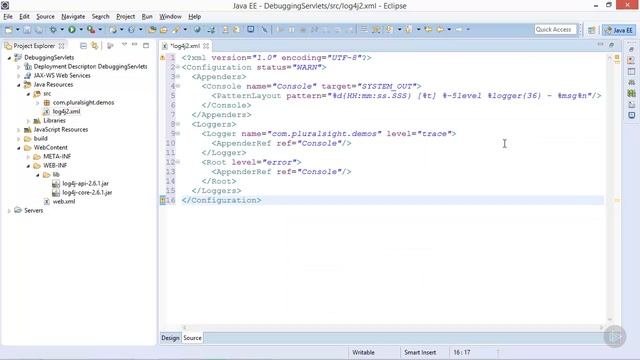Open the Project menu
640x360 pixels.
[x=125, y=16]
